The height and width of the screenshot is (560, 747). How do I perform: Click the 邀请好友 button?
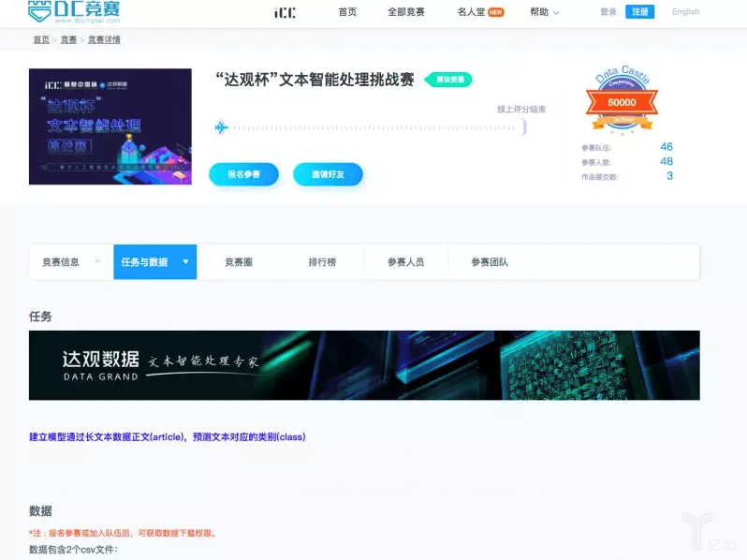[x=328, y=174]
